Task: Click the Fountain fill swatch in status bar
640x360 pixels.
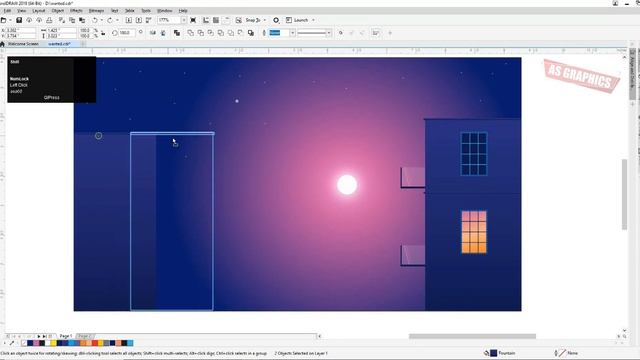Action: pyautogui.click(x=493, y=353)
